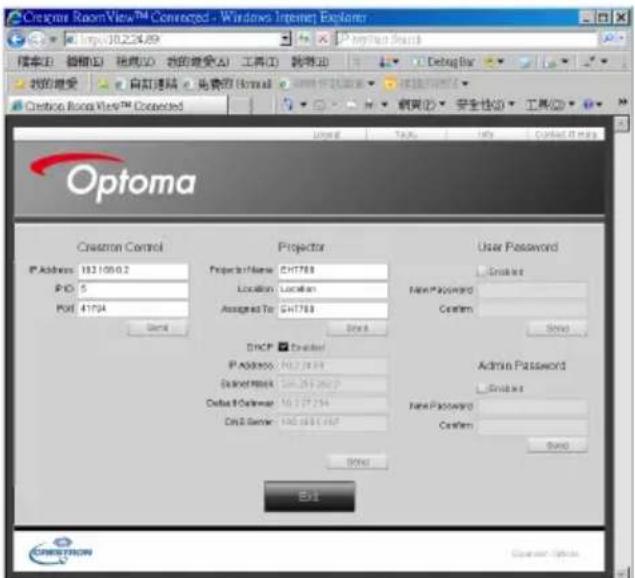The height and width of the screenshot is (578, 635).
Task: Open the 工具(T) Tools menu
Action: pyautogui.click(x=260, y=62)
